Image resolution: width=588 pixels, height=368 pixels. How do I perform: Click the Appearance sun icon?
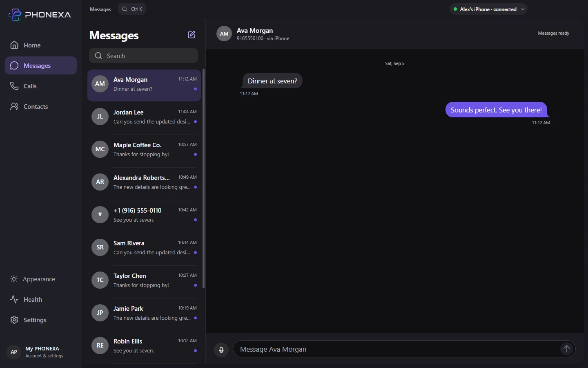click(x=14, y=279)
